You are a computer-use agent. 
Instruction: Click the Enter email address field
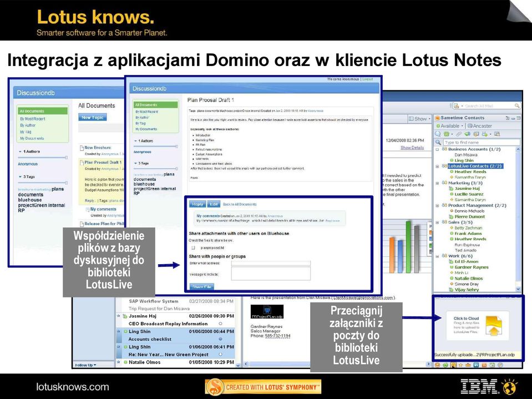pos(271,263)
